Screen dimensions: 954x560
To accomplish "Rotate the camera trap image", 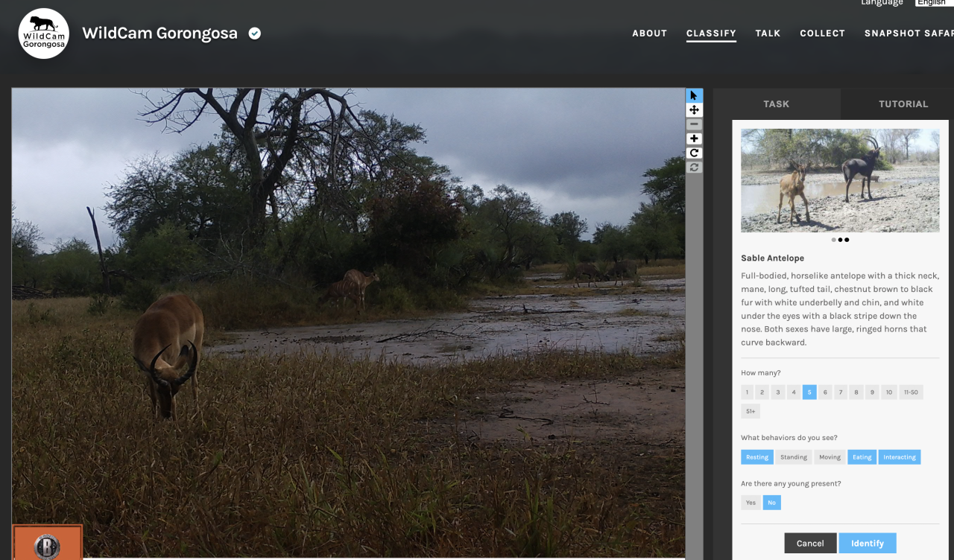I will coord(694,153).
